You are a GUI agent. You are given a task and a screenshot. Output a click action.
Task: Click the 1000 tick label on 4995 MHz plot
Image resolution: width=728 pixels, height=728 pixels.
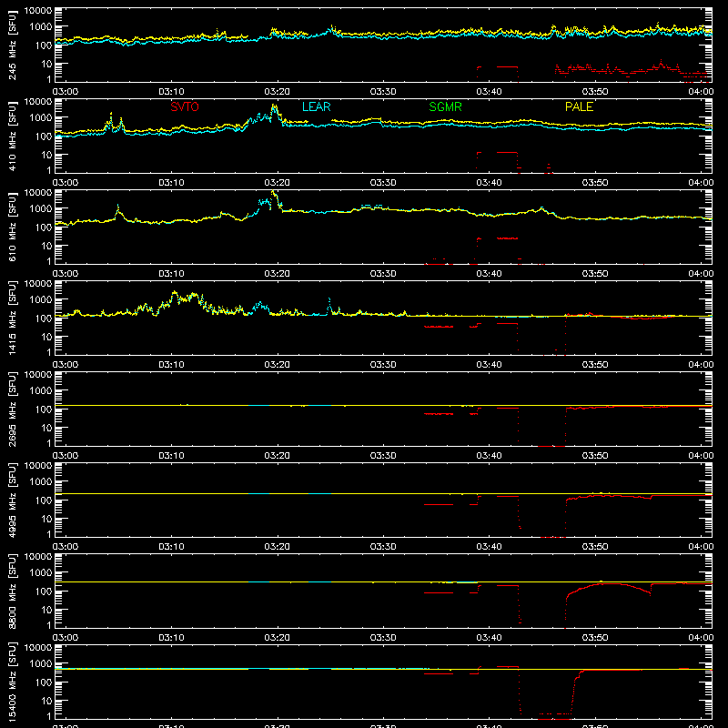(x=41, y=482)
